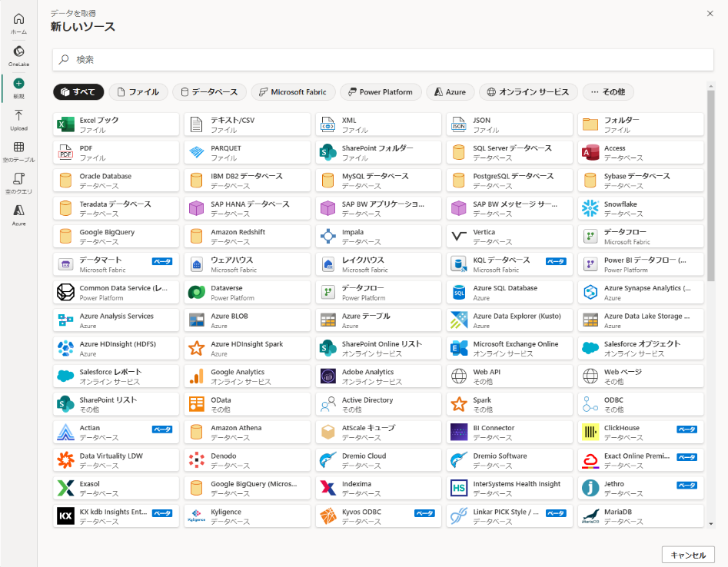Choose the テキスト/CSV source card
This screenshot has width=728, height=567.
248,124
